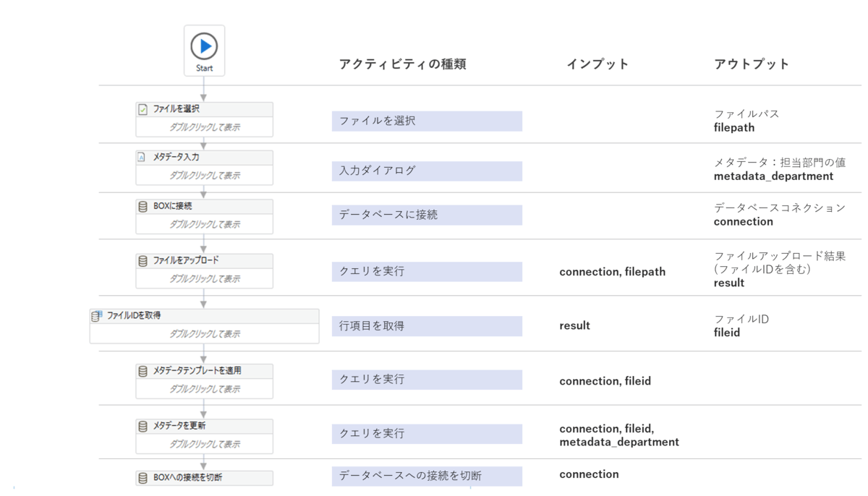Viewport: 868px width, 496px height.
Task: Expand BOXに接続 activity body
Action: point(205,225)
